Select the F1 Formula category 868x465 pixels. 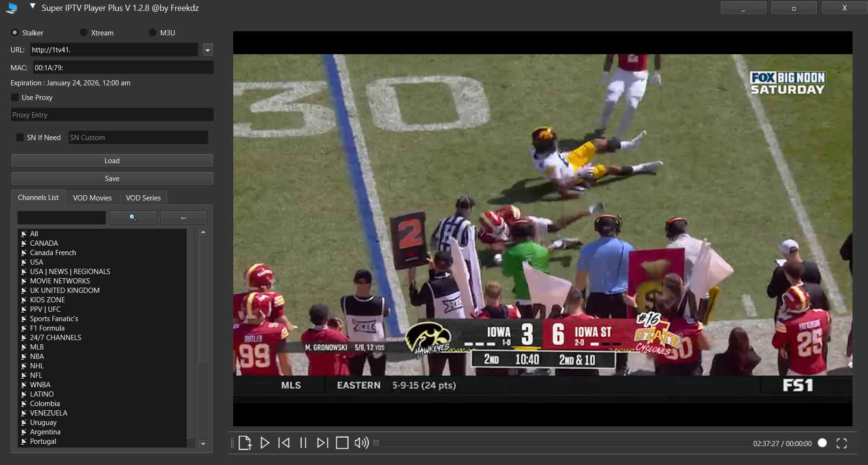pyautogui.click(x=102, y=328)
